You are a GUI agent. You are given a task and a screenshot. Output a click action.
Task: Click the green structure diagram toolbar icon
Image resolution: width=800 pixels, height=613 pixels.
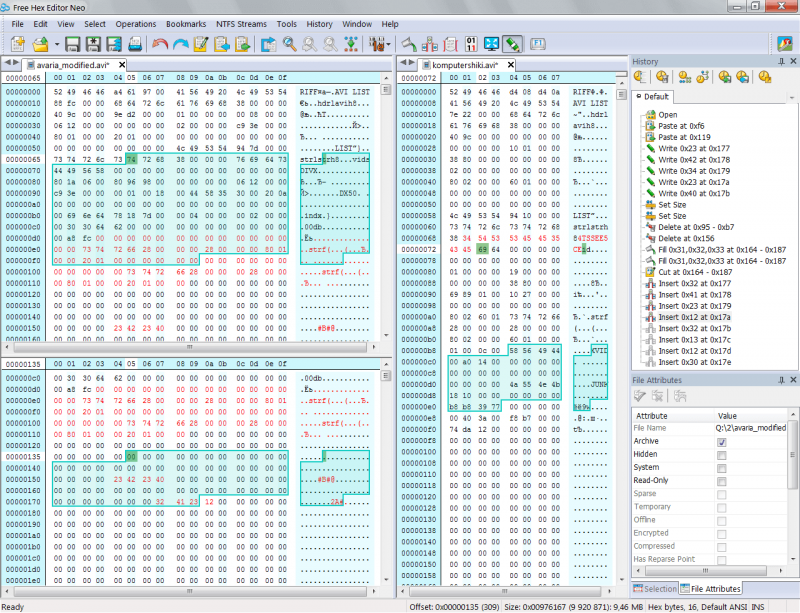click(351, 44)
